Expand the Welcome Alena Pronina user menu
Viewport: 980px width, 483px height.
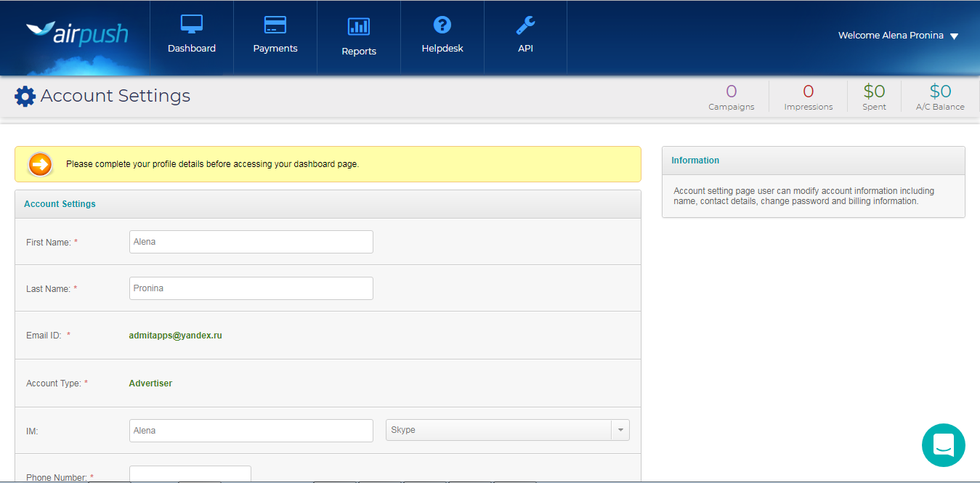pos(898,36)
